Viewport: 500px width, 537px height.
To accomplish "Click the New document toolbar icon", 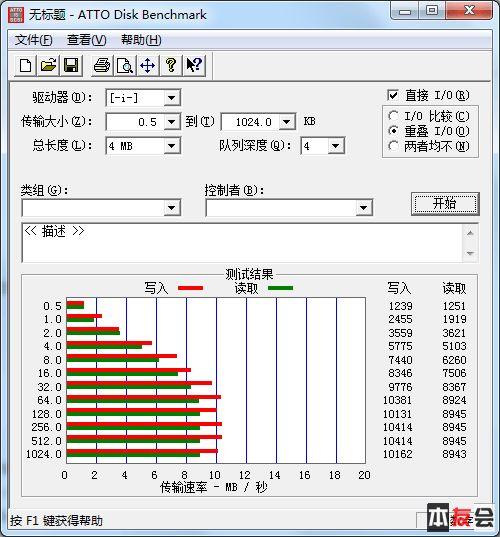I will (25, 65).
